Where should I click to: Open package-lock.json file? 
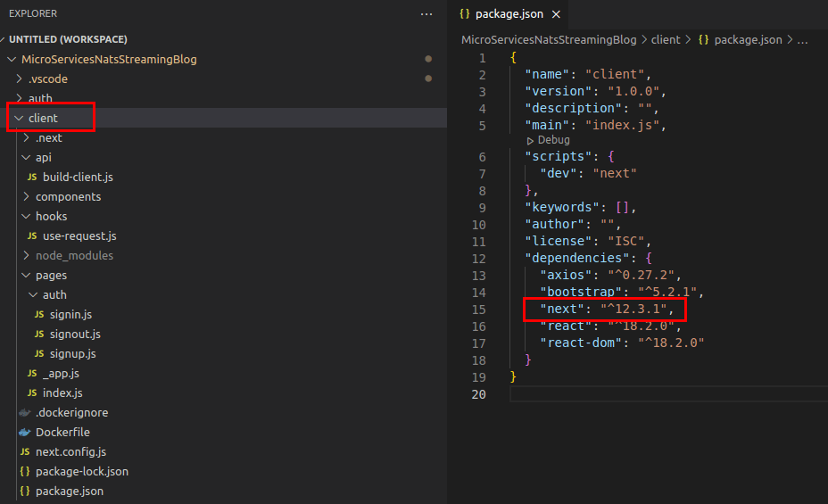[82, 471]
